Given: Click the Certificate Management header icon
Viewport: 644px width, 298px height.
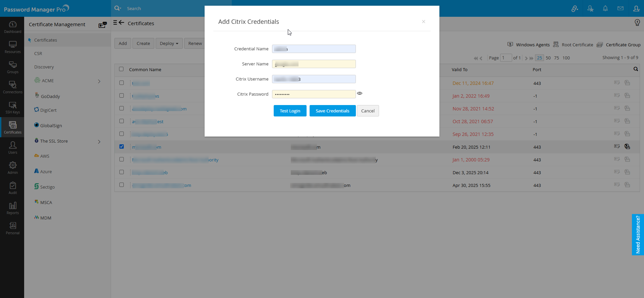Looking at the screenshot, I should 103,24.
